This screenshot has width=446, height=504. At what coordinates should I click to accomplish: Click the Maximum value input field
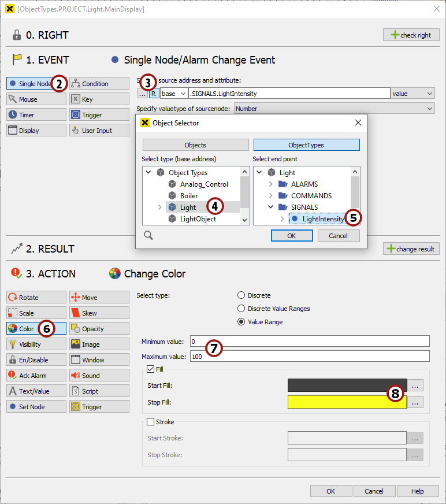point(310,356)
